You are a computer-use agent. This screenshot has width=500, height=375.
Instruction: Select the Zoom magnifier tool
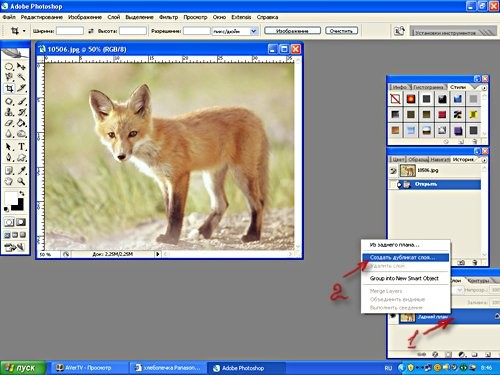[21, 181]
